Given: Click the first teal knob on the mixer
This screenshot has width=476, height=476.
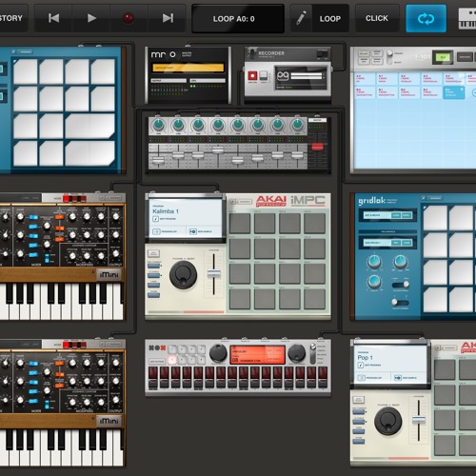Looking at the screenshot, I should 158,126.
